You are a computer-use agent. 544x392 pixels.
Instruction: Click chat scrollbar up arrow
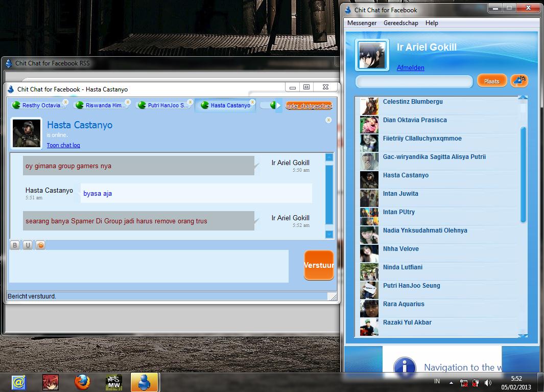329,157
